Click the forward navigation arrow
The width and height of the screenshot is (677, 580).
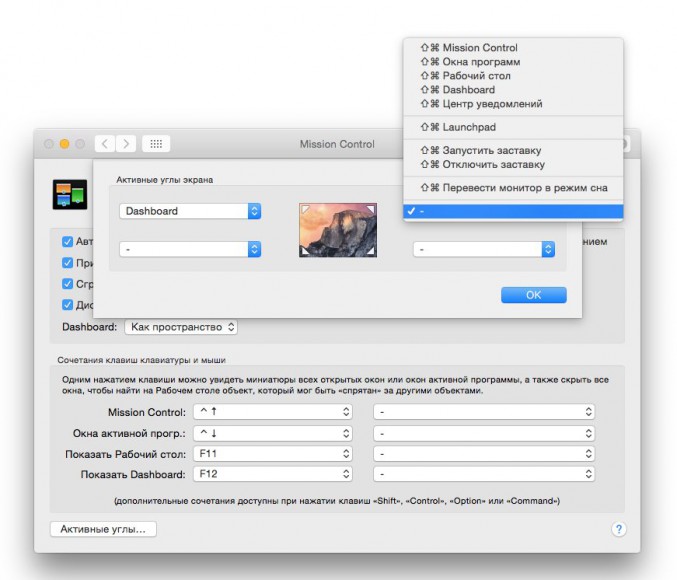(x=126, y=144)
